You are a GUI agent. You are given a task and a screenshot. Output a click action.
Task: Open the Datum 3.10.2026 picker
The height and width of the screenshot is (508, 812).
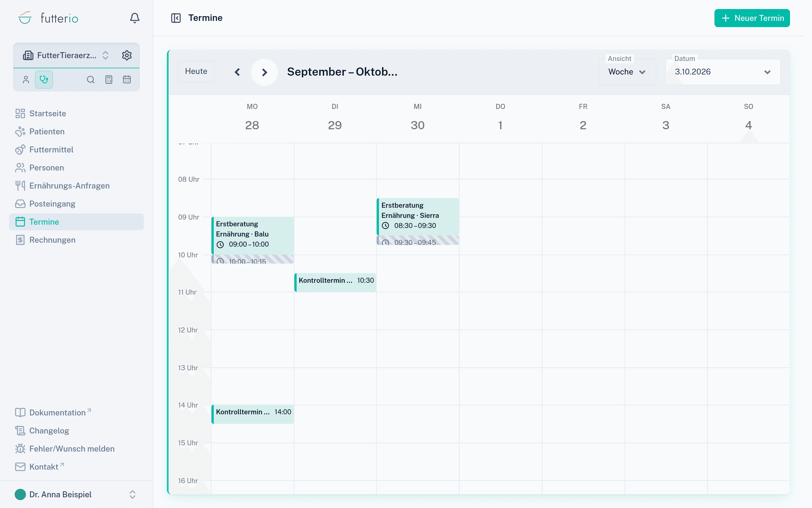(x=723, y=72)
